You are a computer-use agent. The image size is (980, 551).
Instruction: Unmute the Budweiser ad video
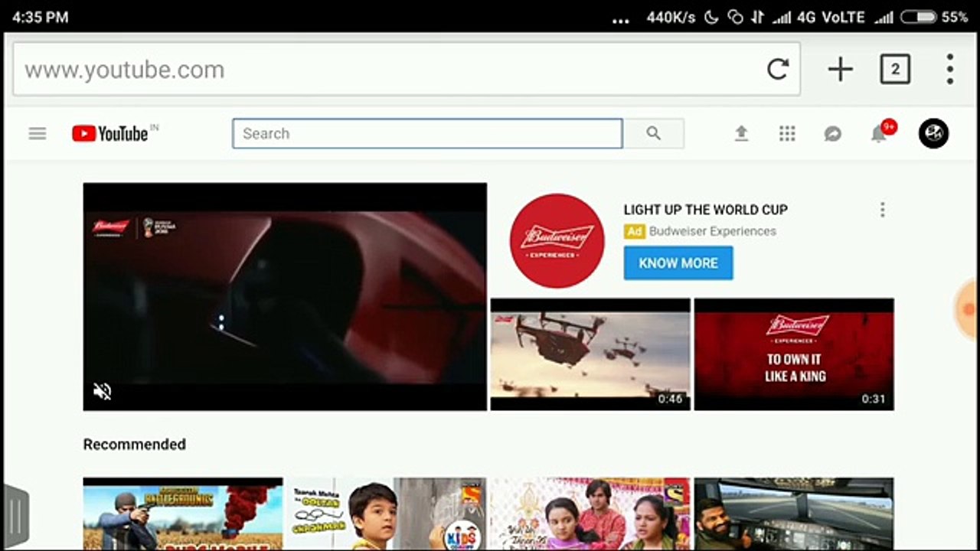(103, 392)
